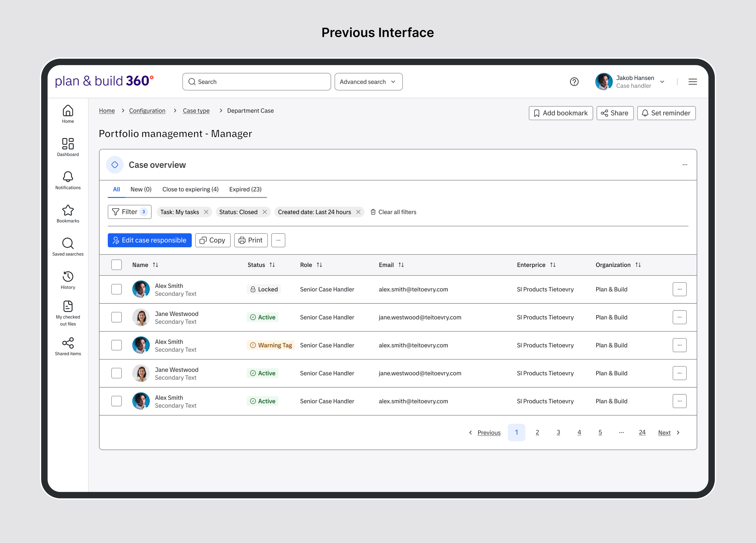This screenshot has width=756, height=543.
Task: Open the hamburger menu icon
Action: tap(692, 82)
